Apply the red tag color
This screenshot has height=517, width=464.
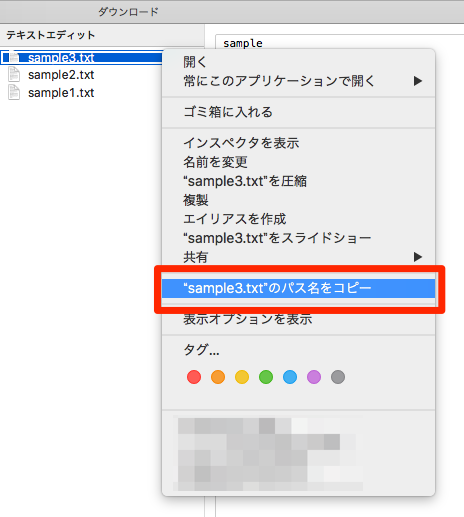pyautogui.click(x=194, y=377)
